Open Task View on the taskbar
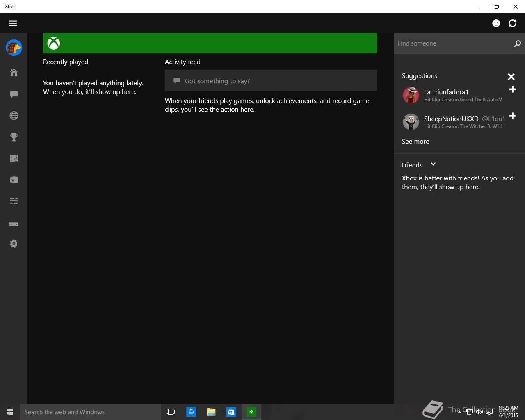The width and height of the screenshot is (525, 420). [171, 412]
